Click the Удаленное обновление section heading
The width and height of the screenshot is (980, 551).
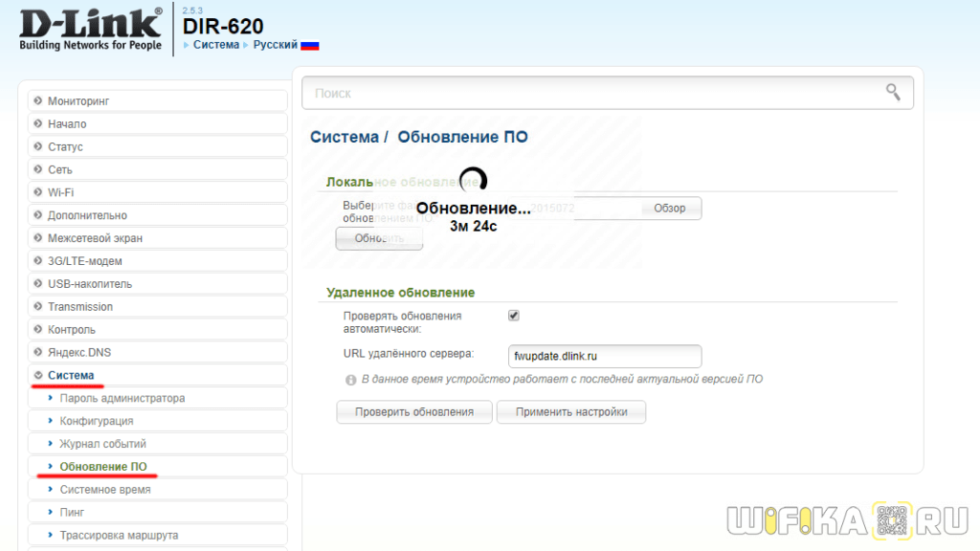pos(401,293)
